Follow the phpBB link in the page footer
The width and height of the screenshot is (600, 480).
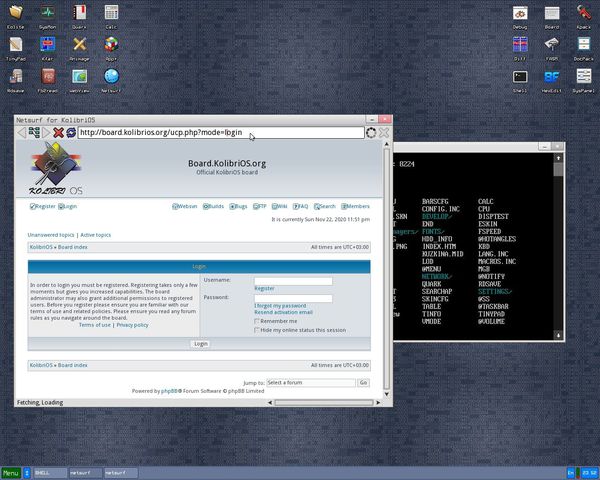(x=169, y=391)
